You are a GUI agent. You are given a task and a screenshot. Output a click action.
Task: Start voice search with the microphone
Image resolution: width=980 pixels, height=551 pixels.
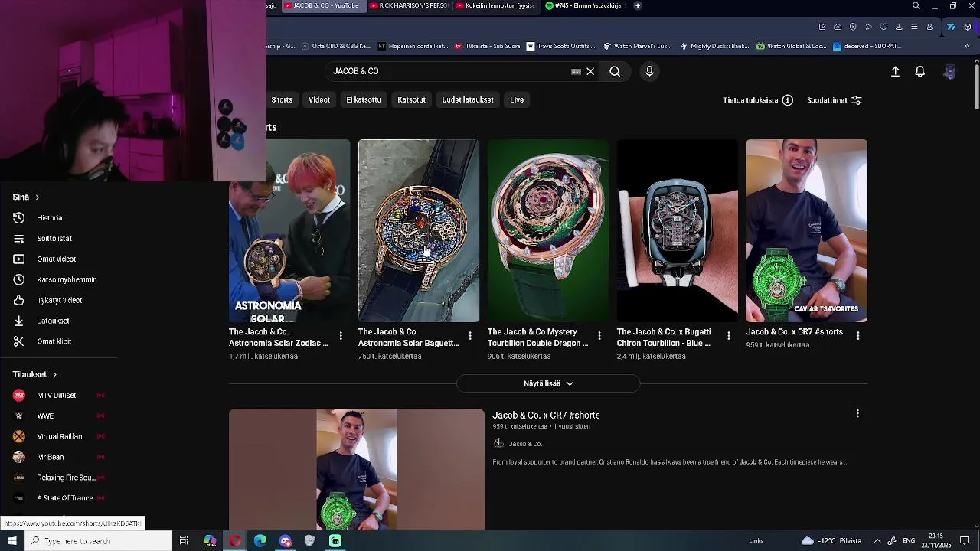coord(649,71)
